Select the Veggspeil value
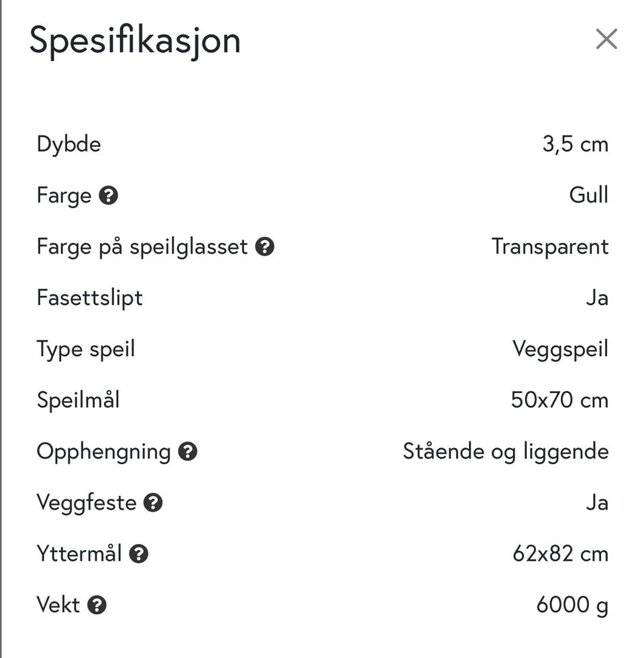Image resolution: width=644 pixels, height=658 pixels. 560,349
